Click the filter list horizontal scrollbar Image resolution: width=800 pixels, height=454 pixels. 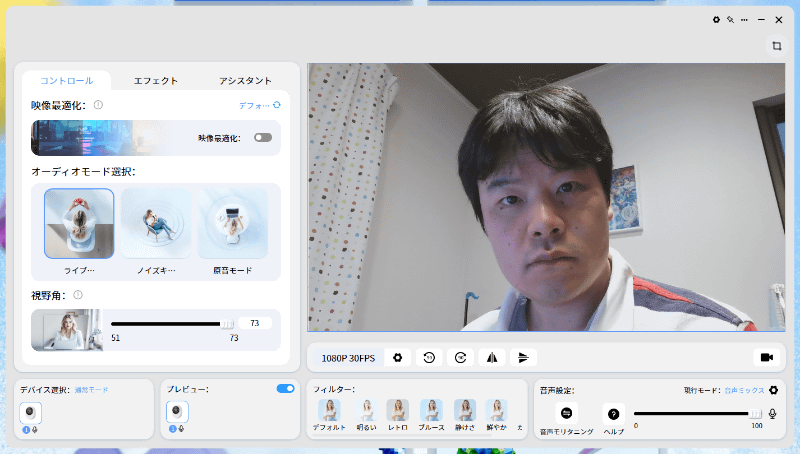pos(402,435)
